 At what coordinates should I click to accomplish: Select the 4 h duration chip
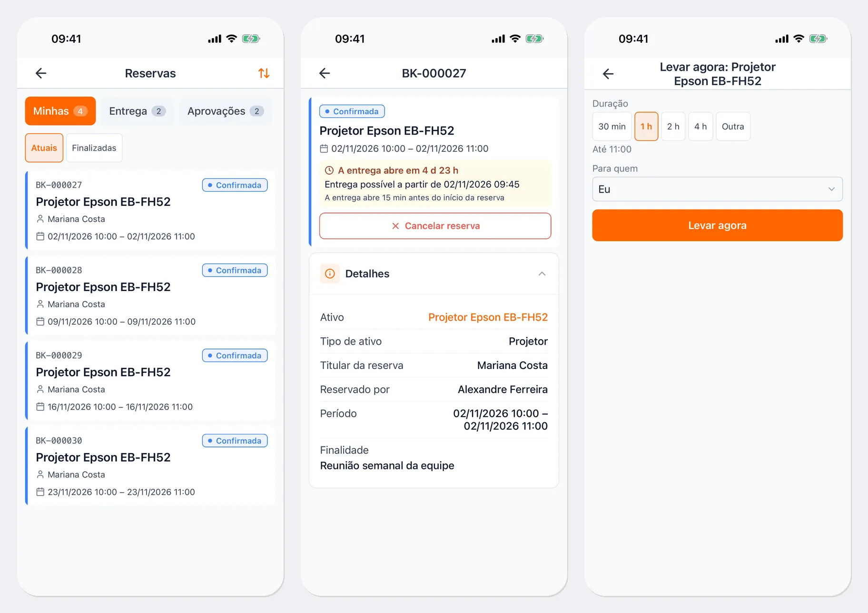pyautogui.click(x=700, y=126)
